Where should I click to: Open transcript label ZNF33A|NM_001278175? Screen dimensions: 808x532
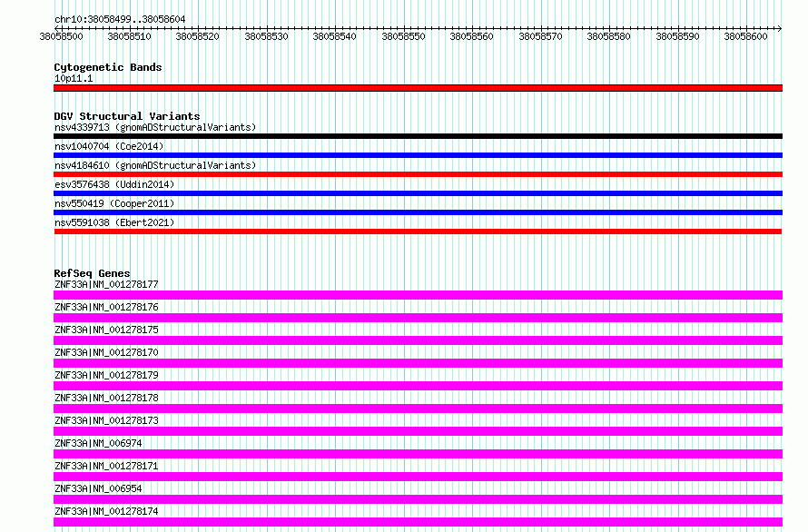(106, 330)
